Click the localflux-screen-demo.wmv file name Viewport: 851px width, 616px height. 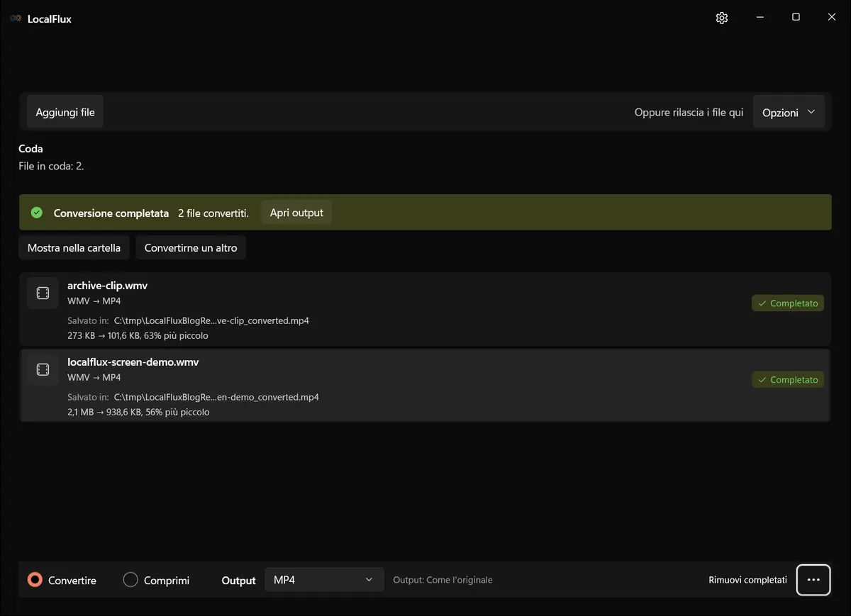[133, 362]
